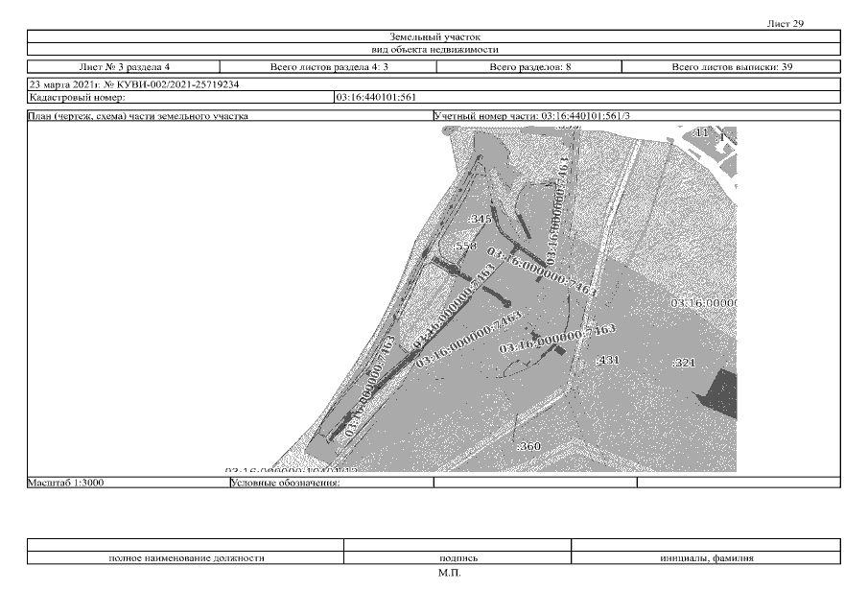The width and height of the screenshot is (868, 614).
Task: Select parcel :321 on the plan
Action: pos(683,363)
